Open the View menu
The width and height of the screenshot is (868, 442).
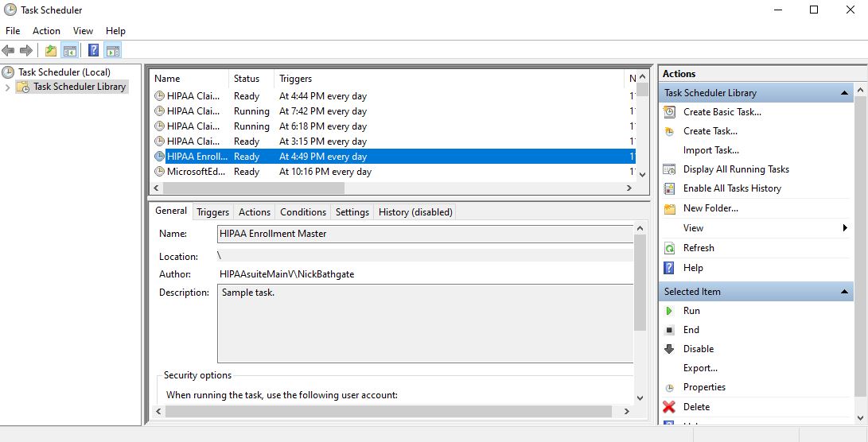[83, 31]
